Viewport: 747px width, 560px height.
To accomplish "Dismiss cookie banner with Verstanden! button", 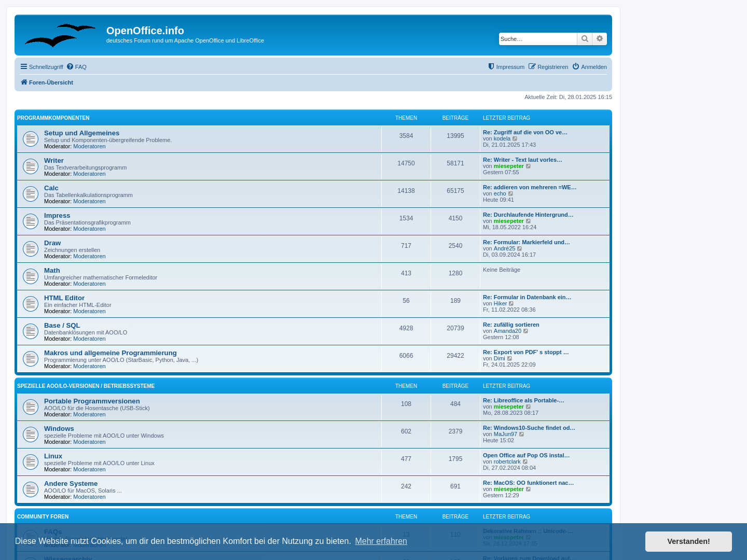I will [x=688, y=541].
